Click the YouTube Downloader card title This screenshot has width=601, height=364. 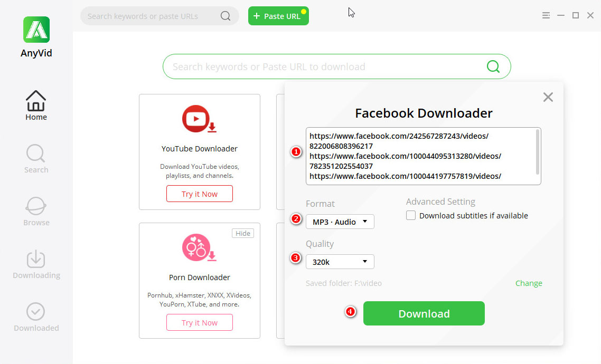tap(199, 149)
